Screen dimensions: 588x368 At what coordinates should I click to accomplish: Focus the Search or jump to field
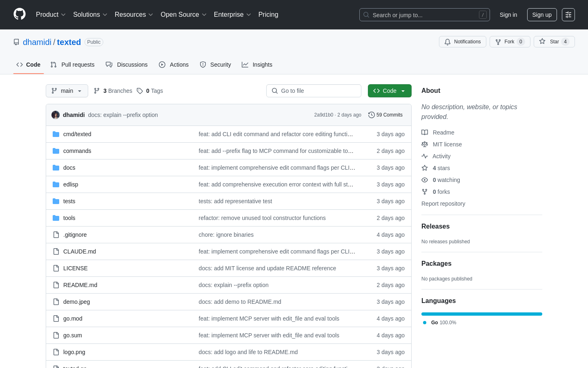click(x=425, y=15)
